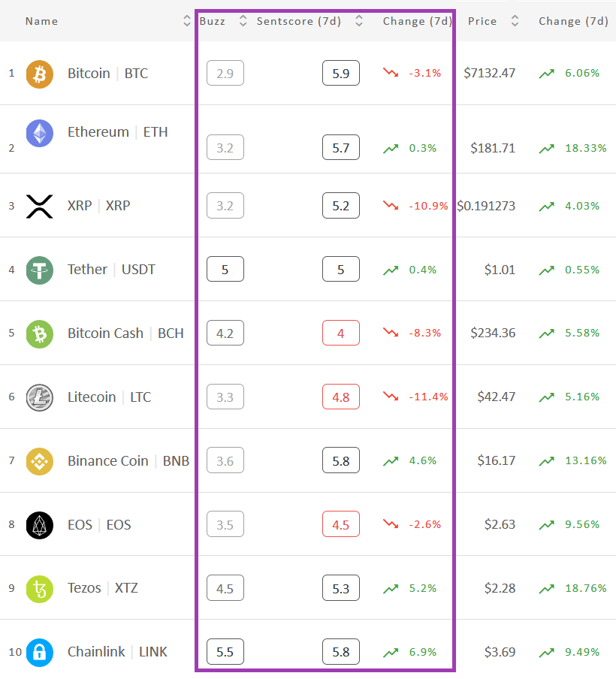The height and width of the screenshot is (679, 616).
Task: Click the XRP black X logo
Action: (x=39, y=206)
